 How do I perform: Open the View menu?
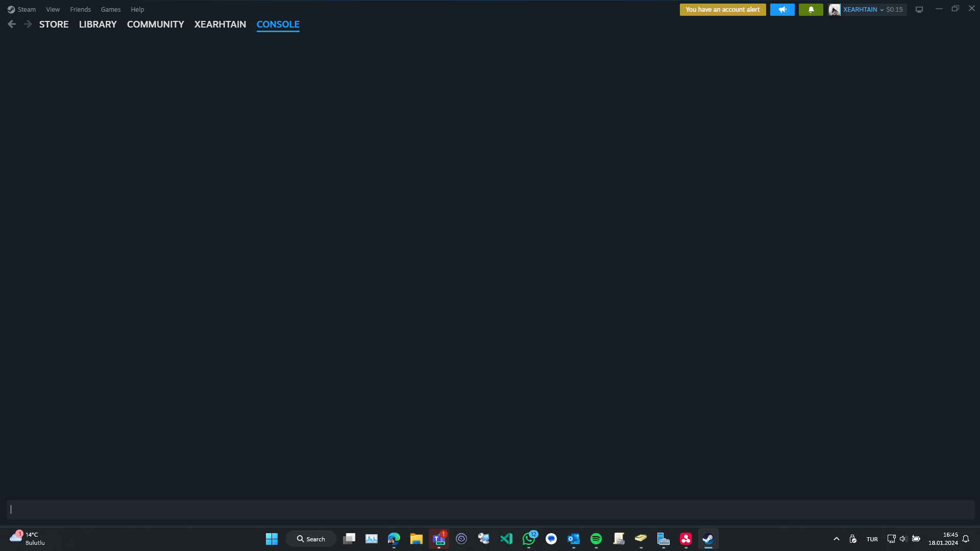[x=53, y=10]
